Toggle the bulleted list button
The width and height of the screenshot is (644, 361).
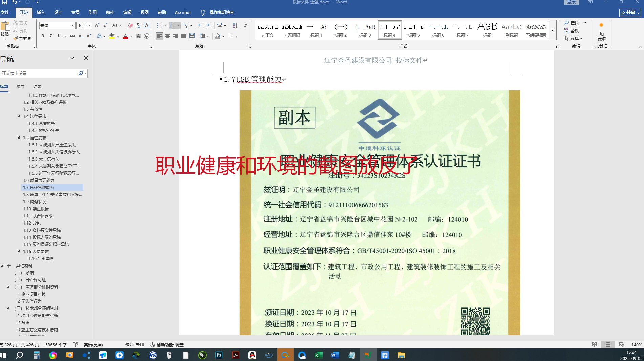(x=159, y=25)
